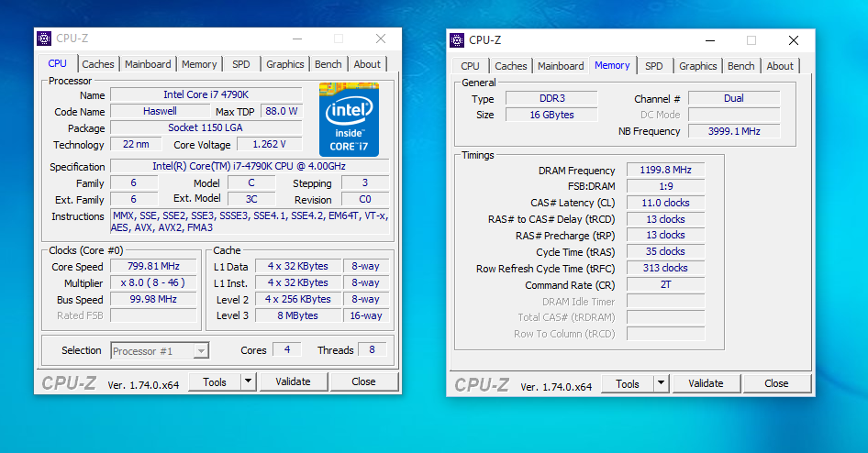Open the Tools dropdown arrow in left window

click(248, 381)
